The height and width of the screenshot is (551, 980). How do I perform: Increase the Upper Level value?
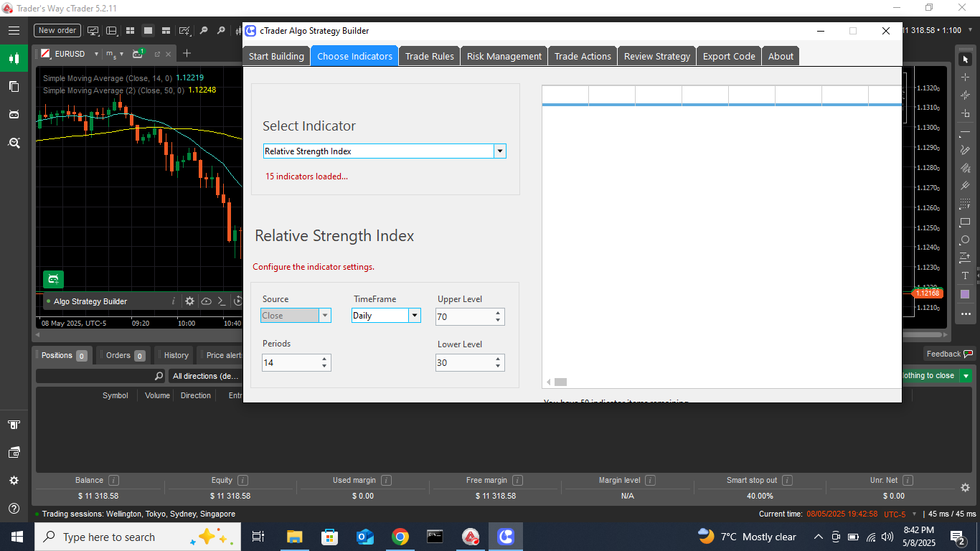498,313
